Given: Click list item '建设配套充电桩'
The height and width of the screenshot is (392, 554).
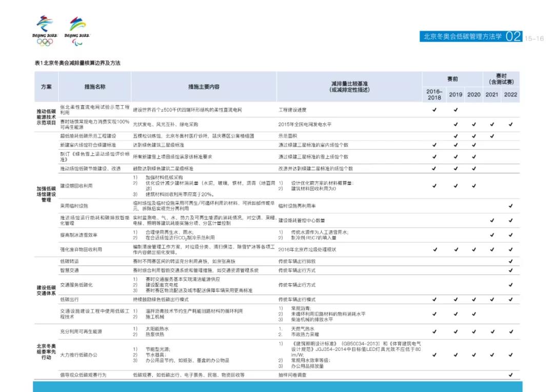Looking at the screenshot, I should pos(162,285).
